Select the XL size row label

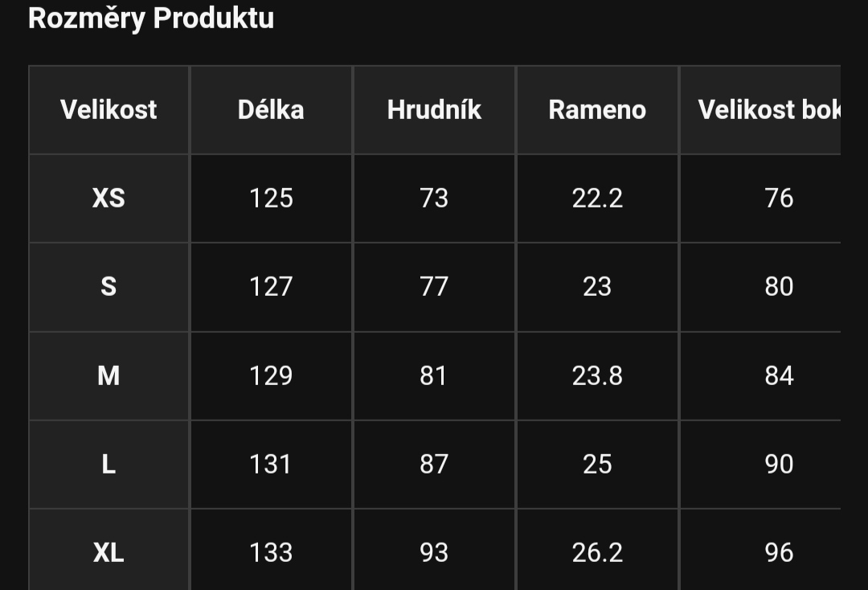(x=108, y=552)
